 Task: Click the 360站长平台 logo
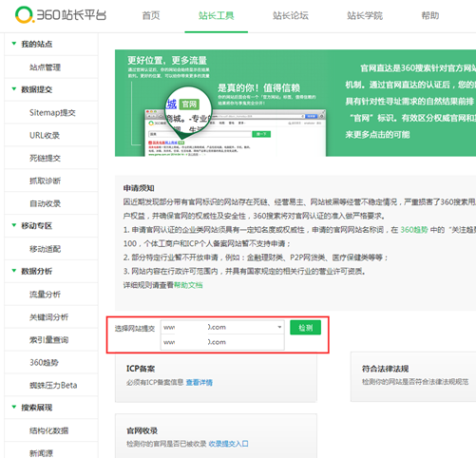61,15
